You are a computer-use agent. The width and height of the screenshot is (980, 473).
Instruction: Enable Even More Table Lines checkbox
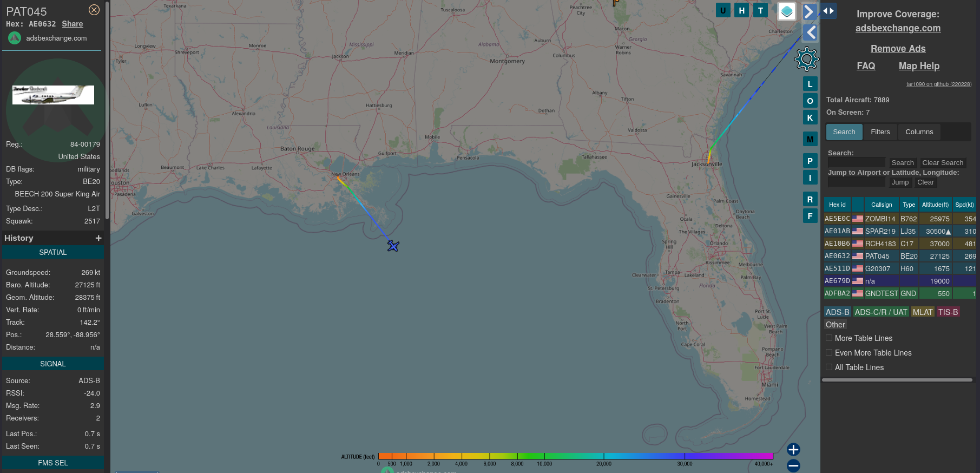pyautogui.click(x=829, y=352)
